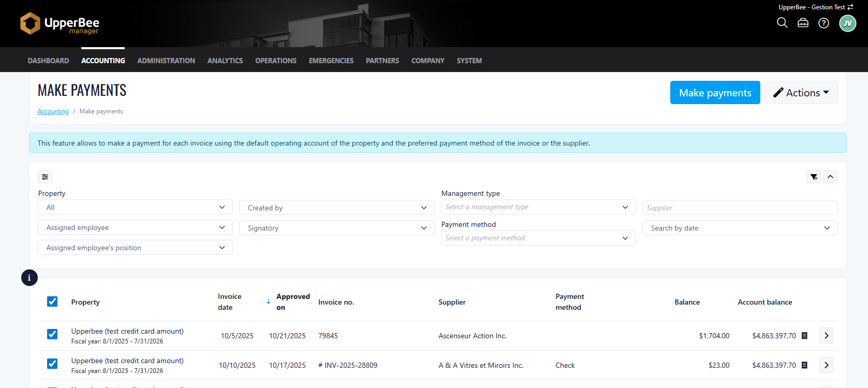The width and height of the screenshot is (868, 388).
Task: Open the Accounting menu tab
Action: 103,61
